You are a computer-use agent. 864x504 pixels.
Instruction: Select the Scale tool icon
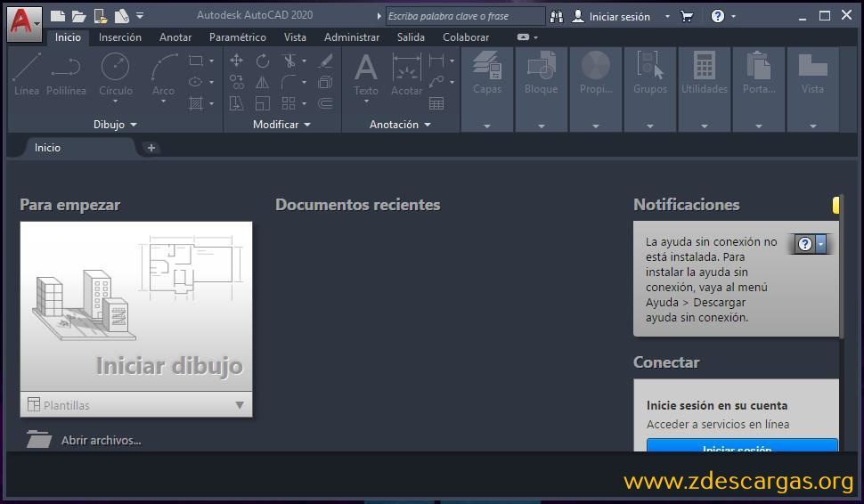coord(262,103)
